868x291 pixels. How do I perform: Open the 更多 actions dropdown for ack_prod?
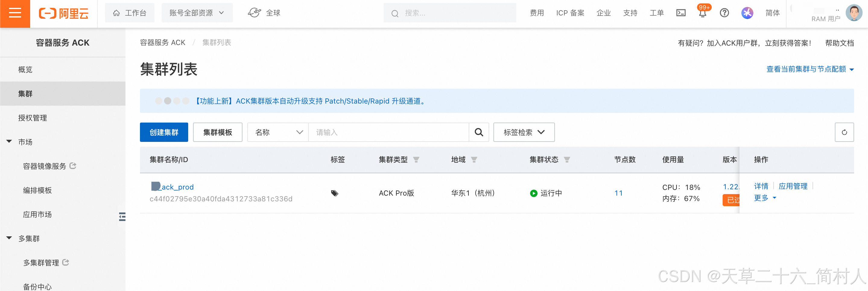(765, 198)
